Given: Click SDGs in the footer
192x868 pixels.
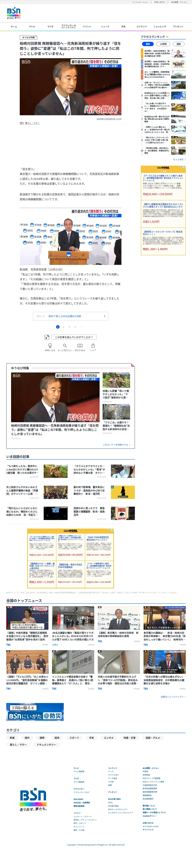Looking at the screenshot, I should pos(110,802).
